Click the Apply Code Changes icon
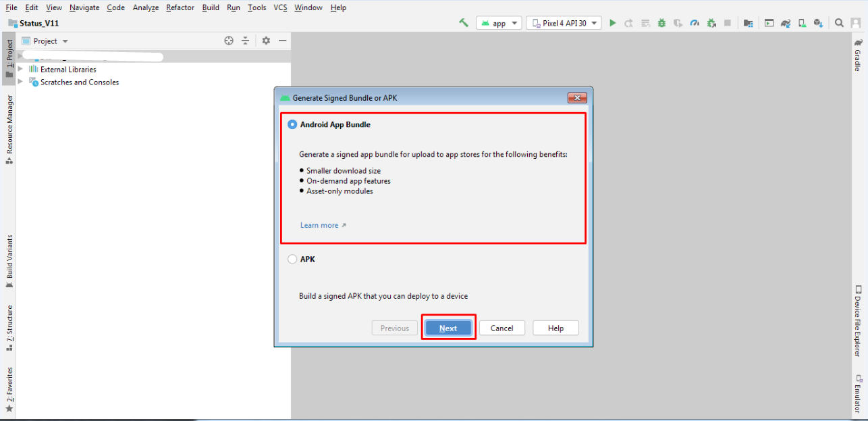The width and height of the screenshot is (868, 421). [645, 23]
